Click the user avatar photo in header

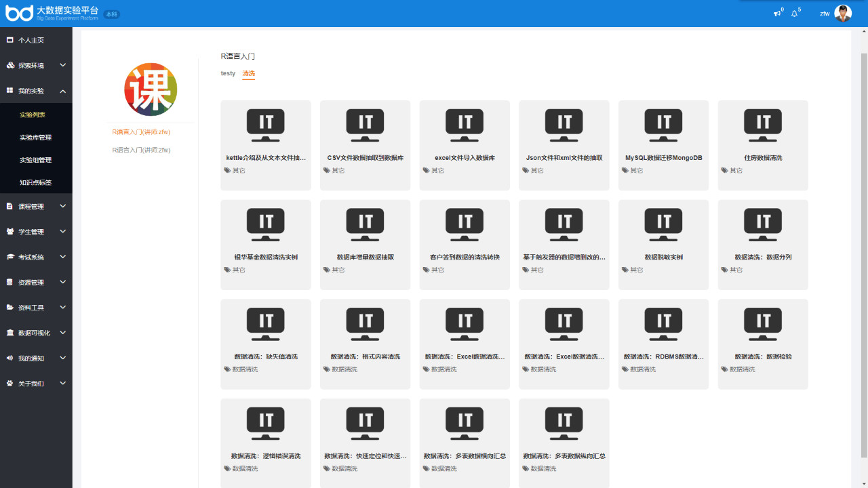coord(843,14)
